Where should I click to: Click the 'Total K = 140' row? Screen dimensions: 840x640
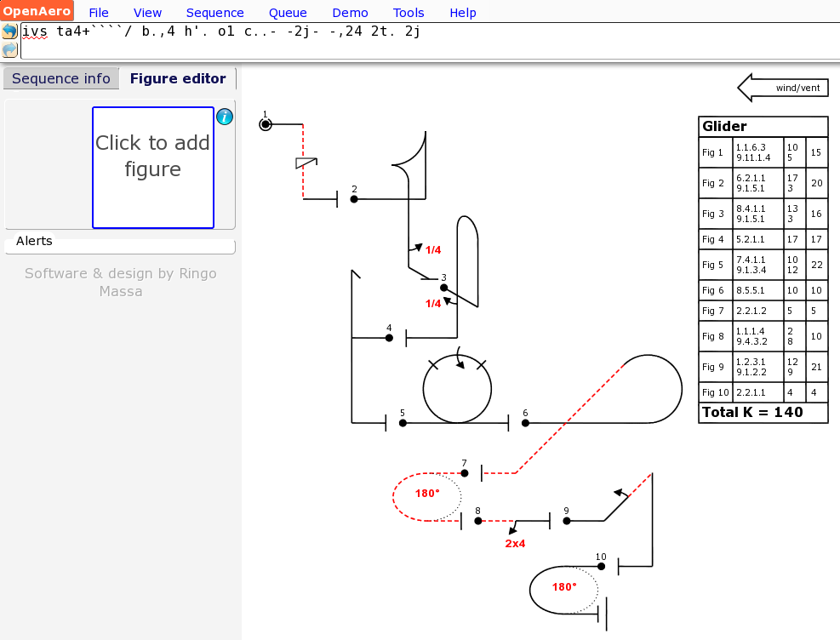[x=763, y=413]
